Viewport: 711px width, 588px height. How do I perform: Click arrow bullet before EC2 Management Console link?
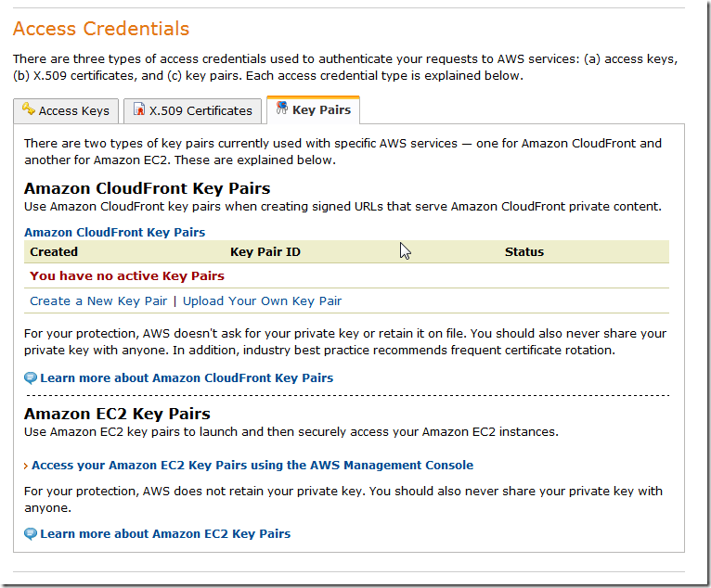pos(26,466)
